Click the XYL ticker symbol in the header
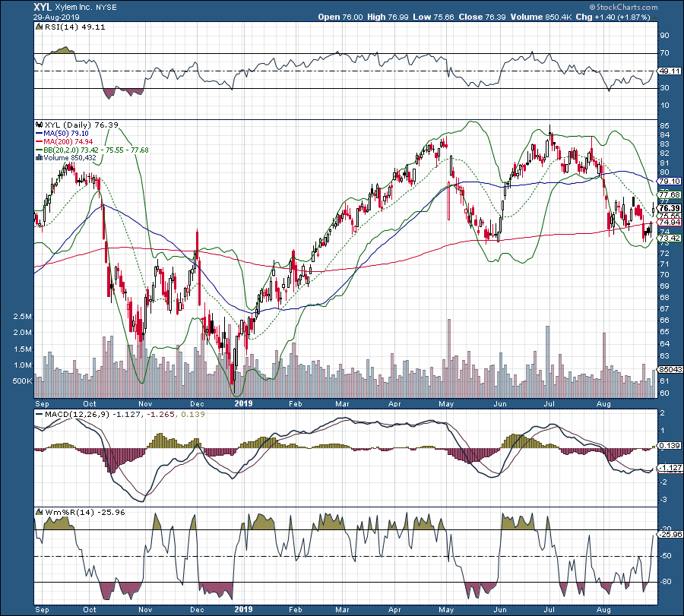The height and width of the screenshot is (616, 684). (43, 8)
